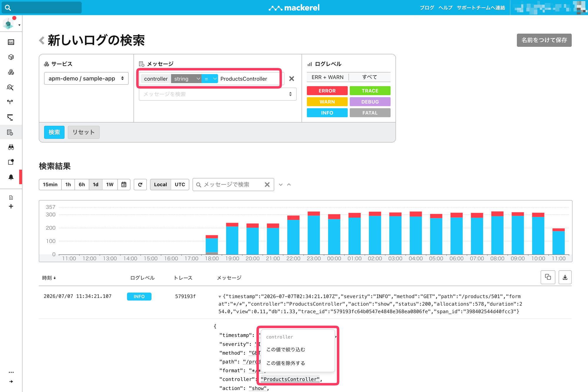This screenshot has height=392, width=588.
Task: Choose この値で絞り込む in the popup
Action: pos(286,349)
